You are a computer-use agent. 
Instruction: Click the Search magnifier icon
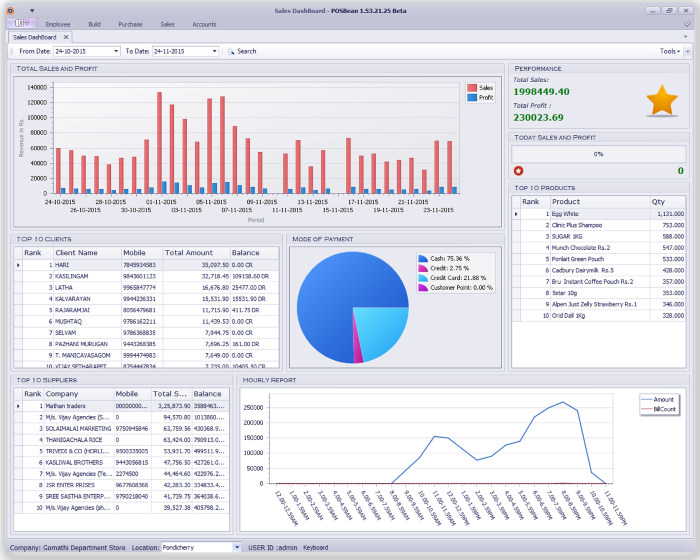(231, 51)
